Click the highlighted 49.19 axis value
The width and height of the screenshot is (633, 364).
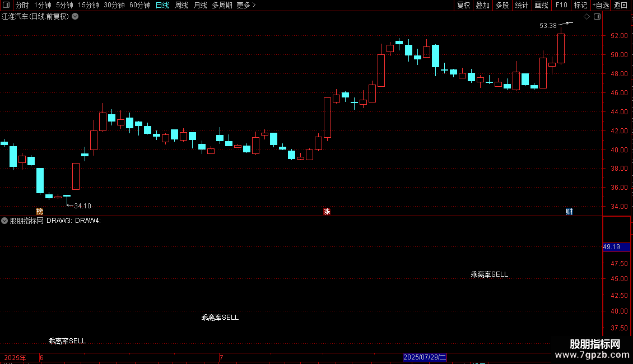pyautogui.click(x=616, y=247)
